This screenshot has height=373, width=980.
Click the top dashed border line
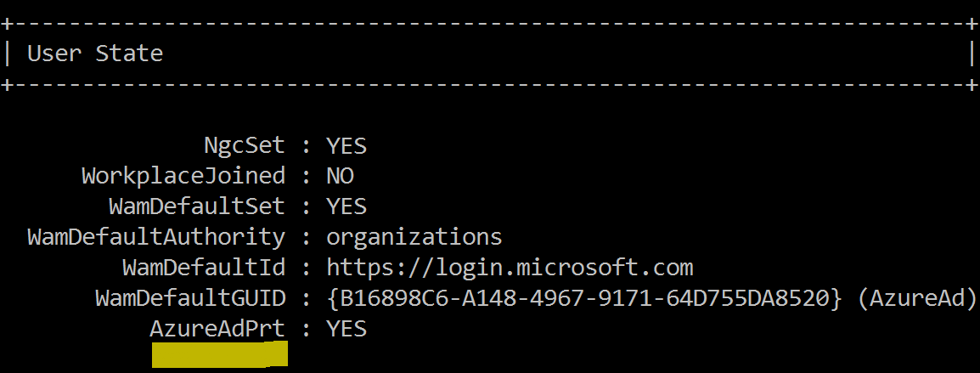tap(489, 24)
